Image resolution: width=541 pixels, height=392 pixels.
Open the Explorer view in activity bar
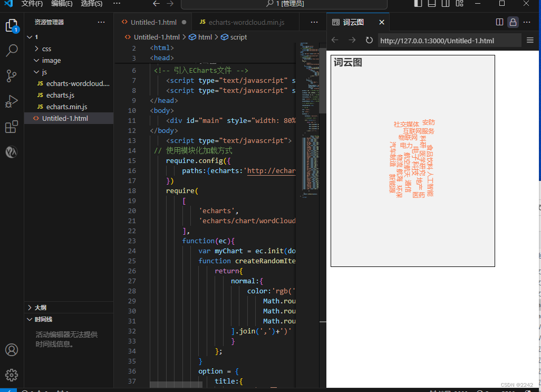pyautogui.click(x=12, y=26)
